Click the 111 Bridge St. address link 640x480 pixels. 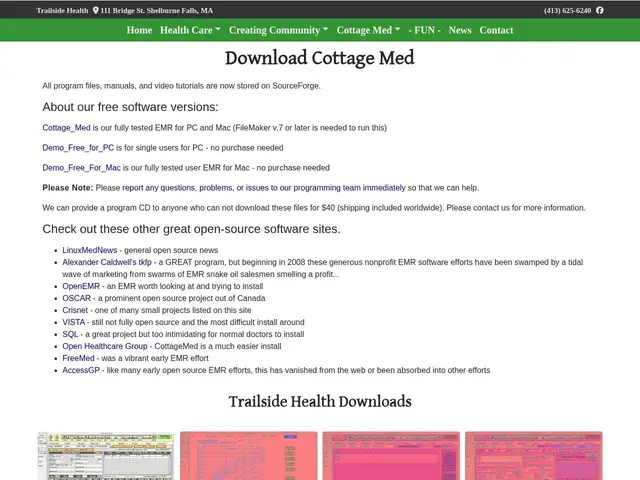pos(157,11)
